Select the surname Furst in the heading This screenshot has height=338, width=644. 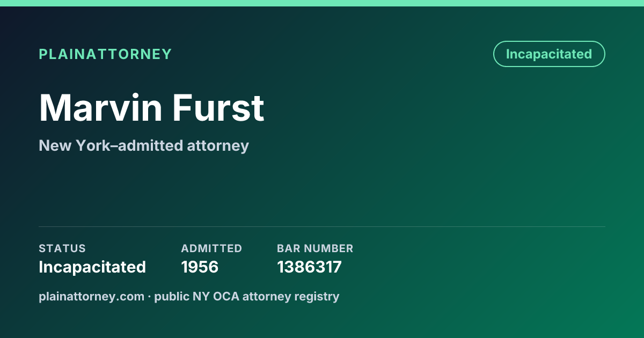pos(218,108)
